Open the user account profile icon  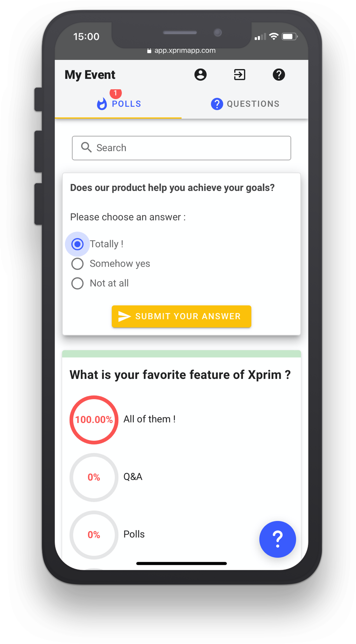[200, 75]
